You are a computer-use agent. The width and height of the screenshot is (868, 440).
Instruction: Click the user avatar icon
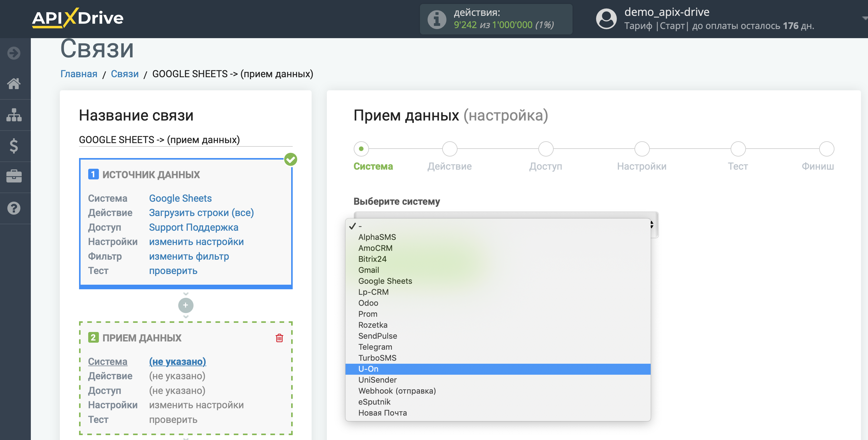click(606, 19)
